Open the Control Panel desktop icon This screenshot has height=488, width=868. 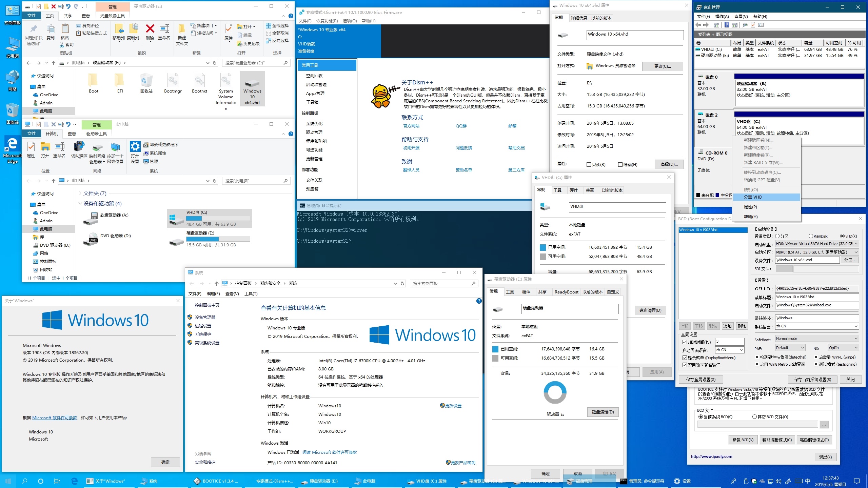pos(13,14)
